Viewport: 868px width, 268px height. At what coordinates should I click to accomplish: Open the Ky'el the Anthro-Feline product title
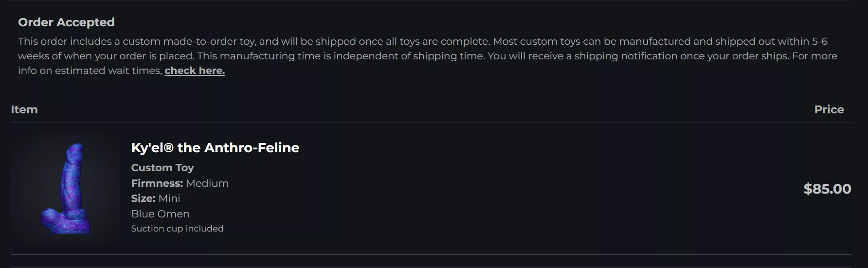(x=215, y=148)
